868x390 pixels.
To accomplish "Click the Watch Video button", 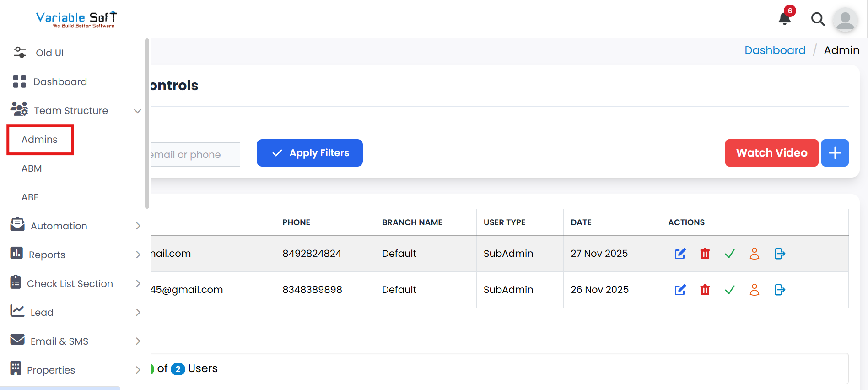I will coord(771,153).
